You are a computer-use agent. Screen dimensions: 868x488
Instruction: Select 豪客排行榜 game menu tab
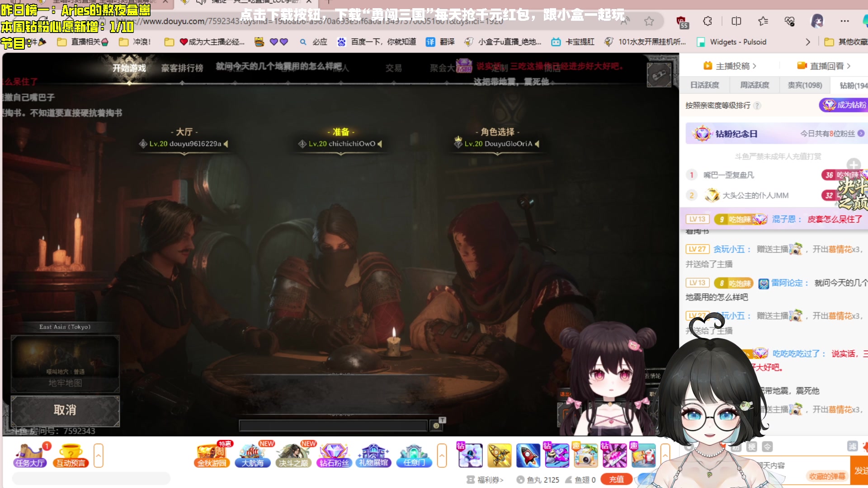(x=182, y=68)
